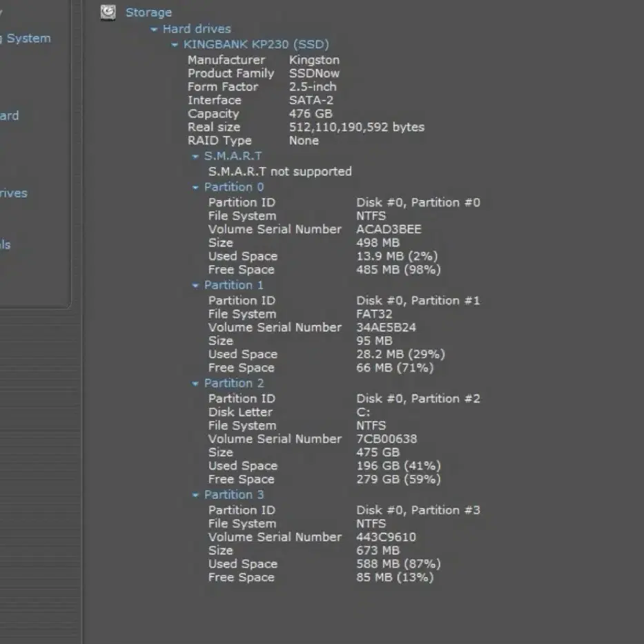
Task: Select the Product Family label
Action: [231, 74]
